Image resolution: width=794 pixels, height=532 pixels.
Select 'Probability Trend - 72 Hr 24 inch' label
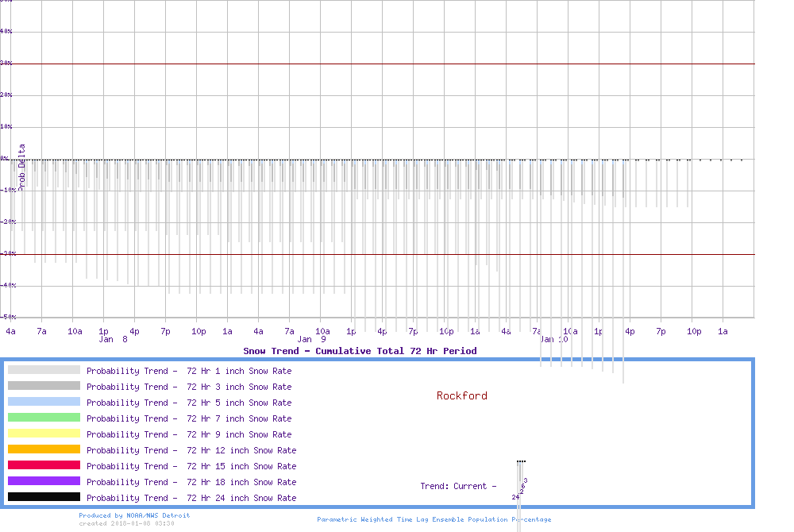pyautogui.click(x=191, y=498)
